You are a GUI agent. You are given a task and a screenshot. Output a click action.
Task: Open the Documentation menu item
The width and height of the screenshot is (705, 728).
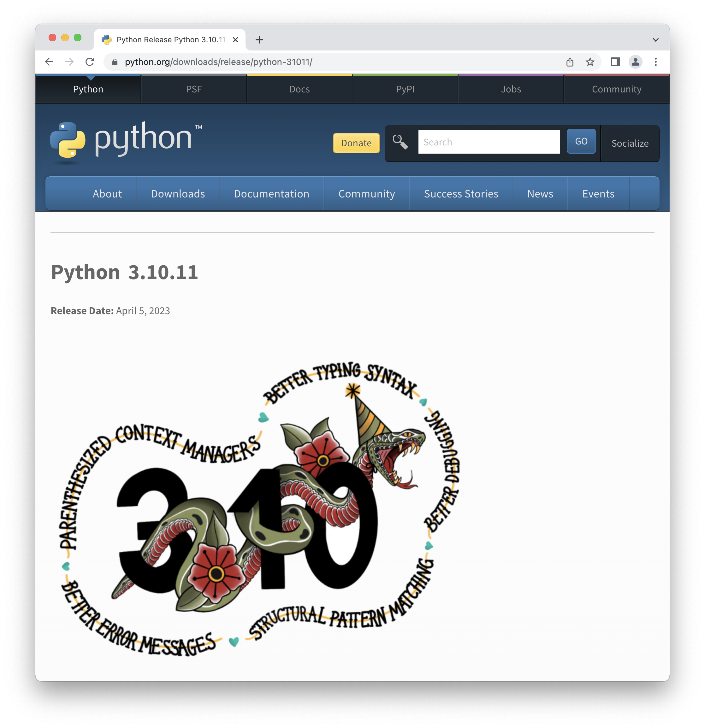(271, 194)
